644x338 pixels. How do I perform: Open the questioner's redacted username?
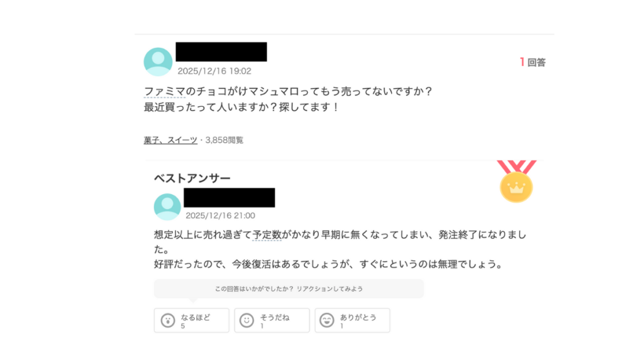point(221,52)
